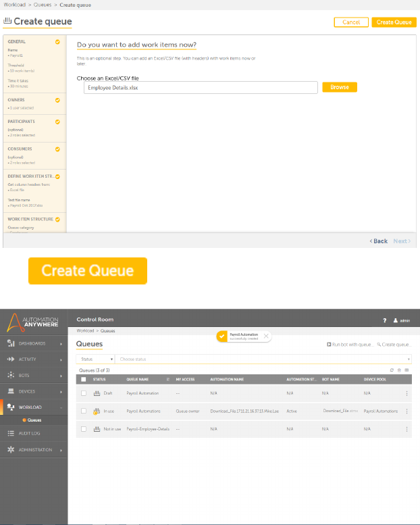
Task: Click the Automation Anywhere logo
Action: pyautogui.click(x=33, y=322)
